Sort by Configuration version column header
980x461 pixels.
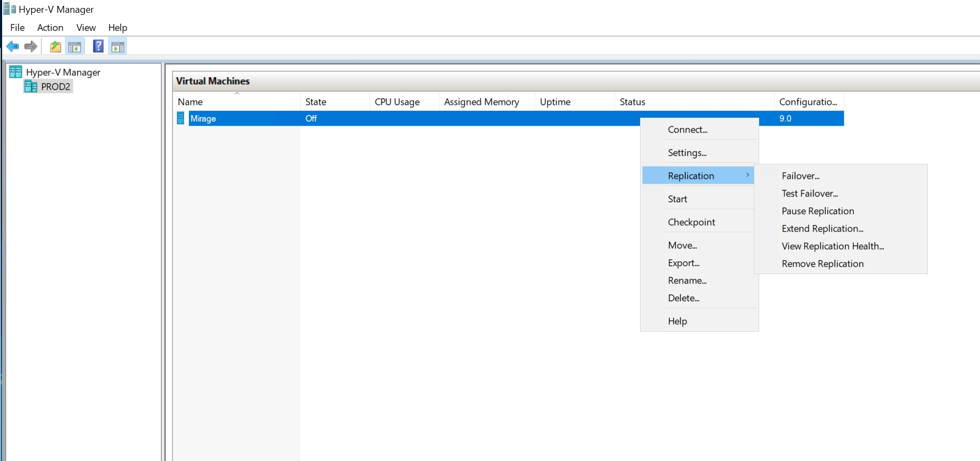pos(809,102)
